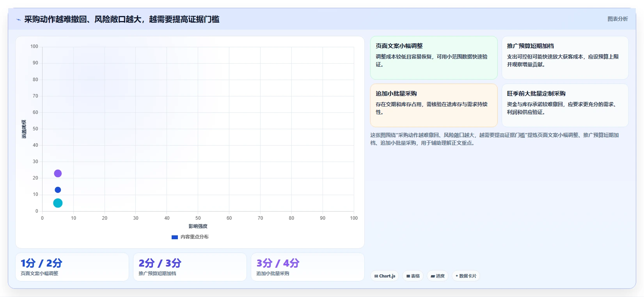Open the 旺季前大批量定制采购 card
Image resolution: width=644 pixels, height=297 pixels.
[x=565, y=105]
